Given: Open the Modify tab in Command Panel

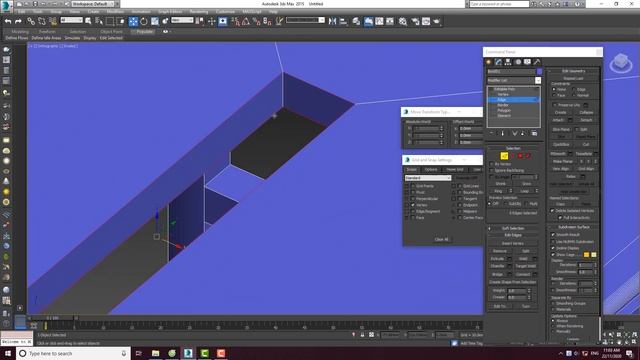Looking at the screenshot, I should (x=498, y=62).
